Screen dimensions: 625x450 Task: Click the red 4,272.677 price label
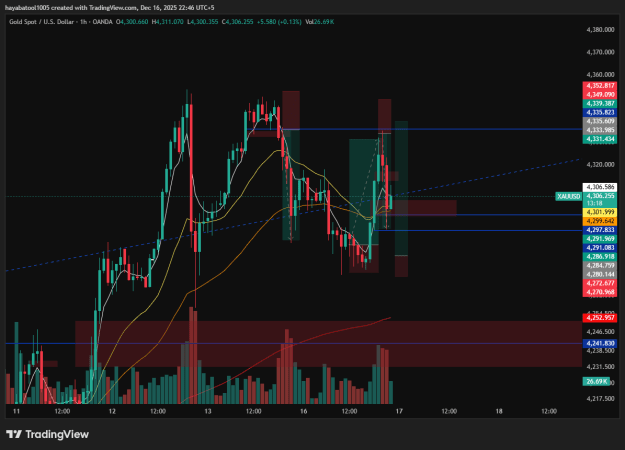point(600,283)
